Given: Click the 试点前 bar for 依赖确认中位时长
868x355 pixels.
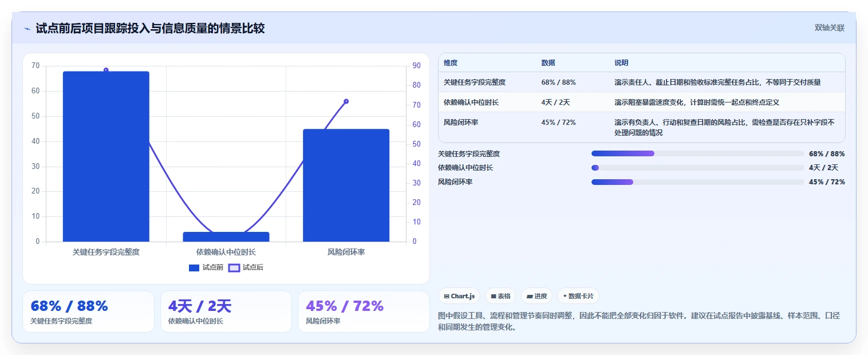Looking at the screenshot, I should click(226, 236).
